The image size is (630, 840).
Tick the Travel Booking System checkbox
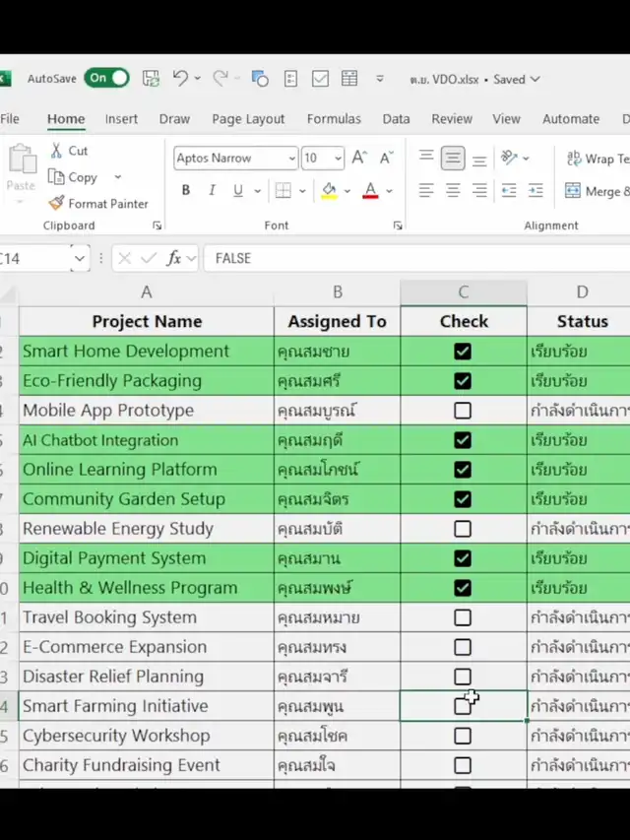[463, 617]
